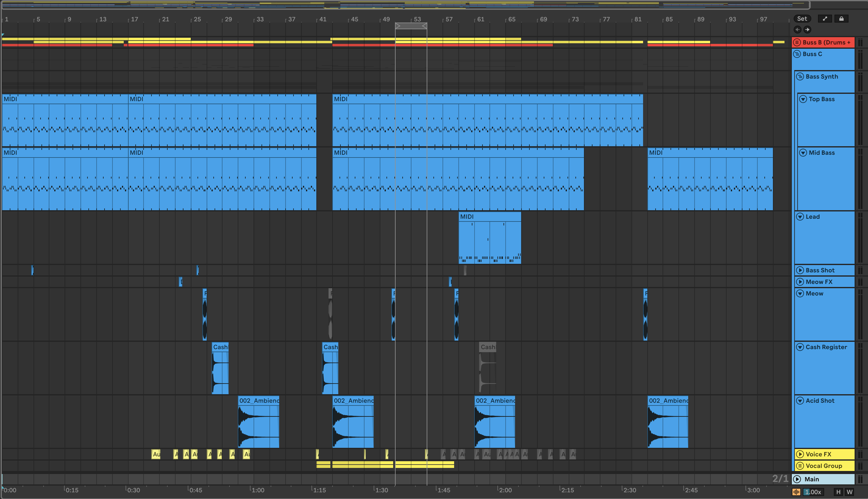Adjust the 1.00x zoom slider field

point(813,492)
